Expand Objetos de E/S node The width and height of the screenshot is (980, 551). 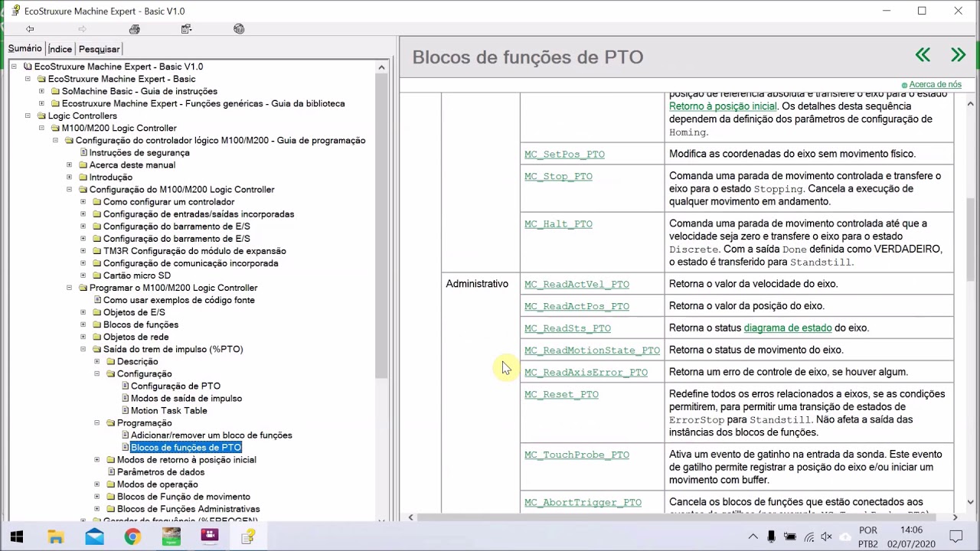pyautogui.click(x=83, y=312)
